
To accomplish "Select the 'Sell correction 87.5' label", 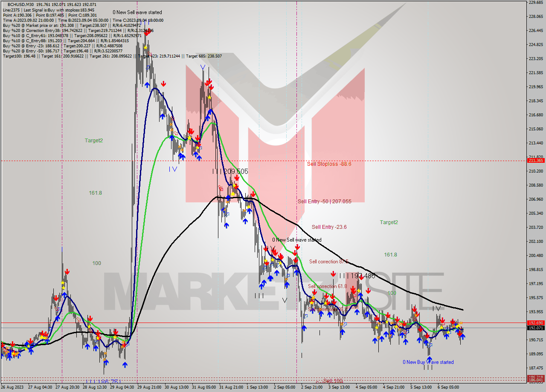I will (x=328, y=262).
